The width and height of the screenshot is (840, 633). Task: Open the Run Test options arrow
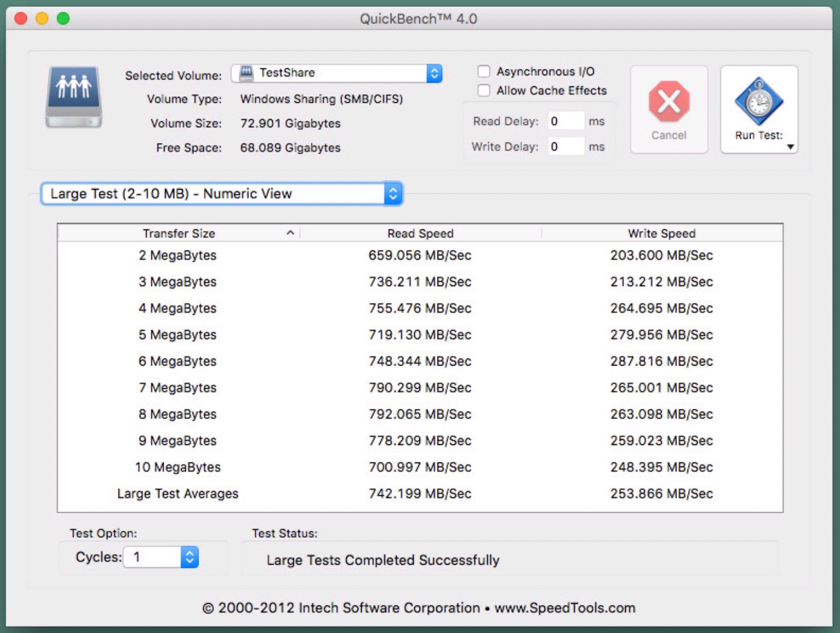[790, 147]
